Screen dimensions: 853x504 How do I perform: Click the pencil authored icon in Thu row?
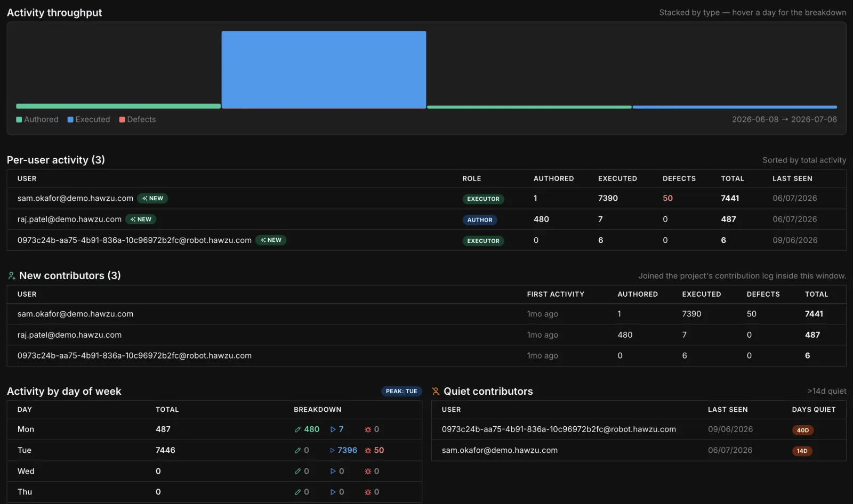298,492
